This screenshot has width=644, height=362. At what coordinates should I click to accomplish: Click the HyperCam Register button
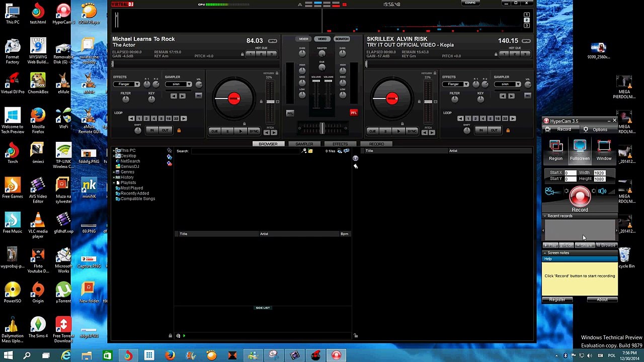tap(557, 300)
